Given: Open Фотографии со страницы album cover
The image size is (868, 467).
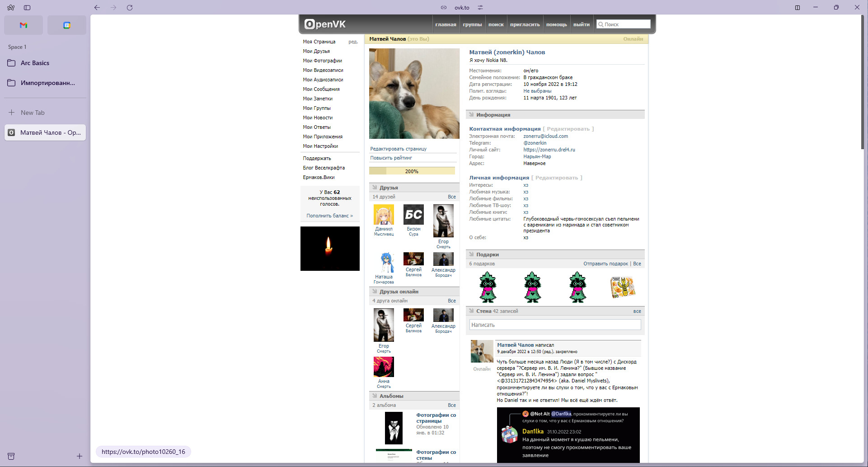Looking at the screenshot, I should point(394,428).
